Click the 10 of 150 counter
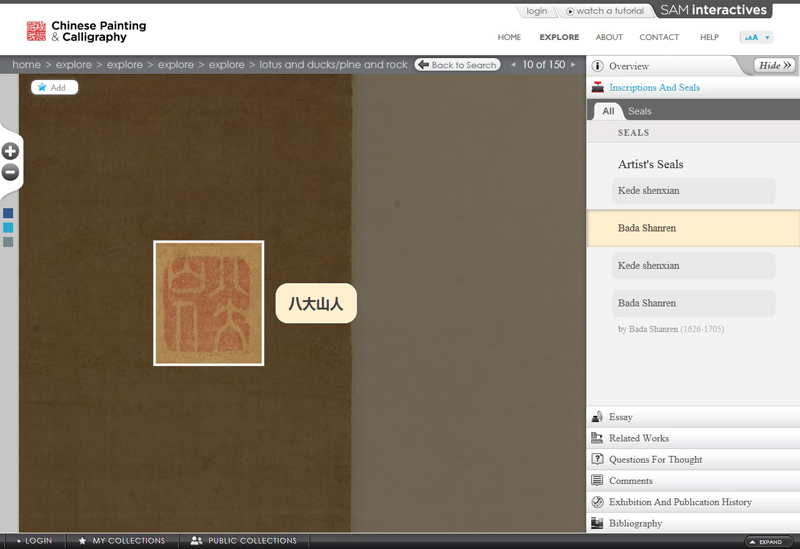 point(543,65)
